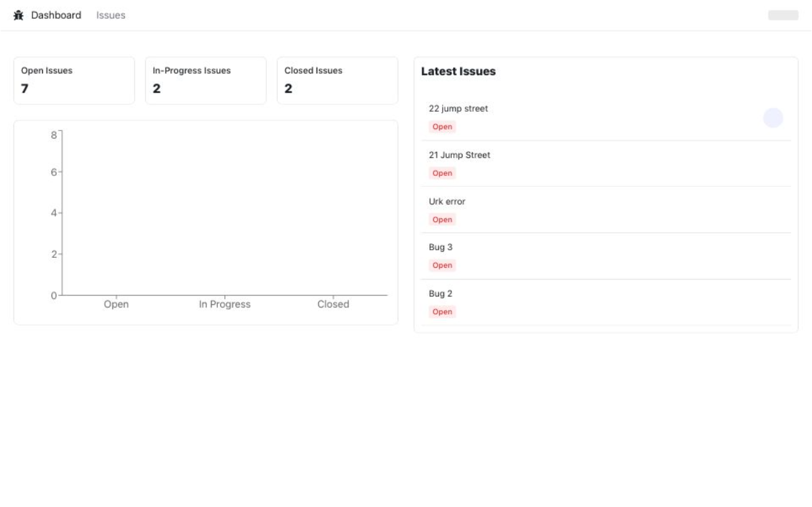The height and width of the screenshot is (507, 812).
Task: Select the In-Progress Issues summary card
Action: 205,80
